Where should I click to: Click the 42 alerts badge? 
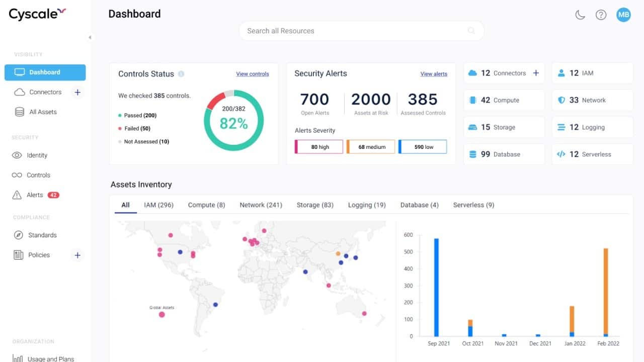pos(53,195)
